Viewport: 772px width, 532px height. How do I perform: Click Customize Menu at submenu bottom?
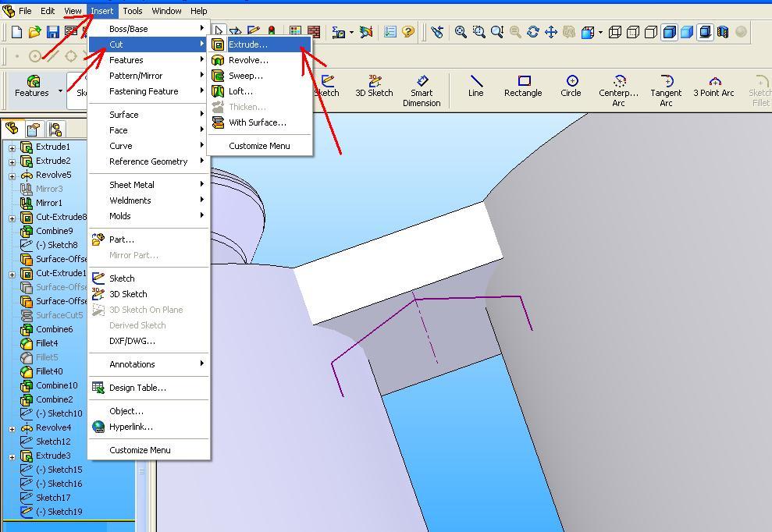(x=260, y=145)
